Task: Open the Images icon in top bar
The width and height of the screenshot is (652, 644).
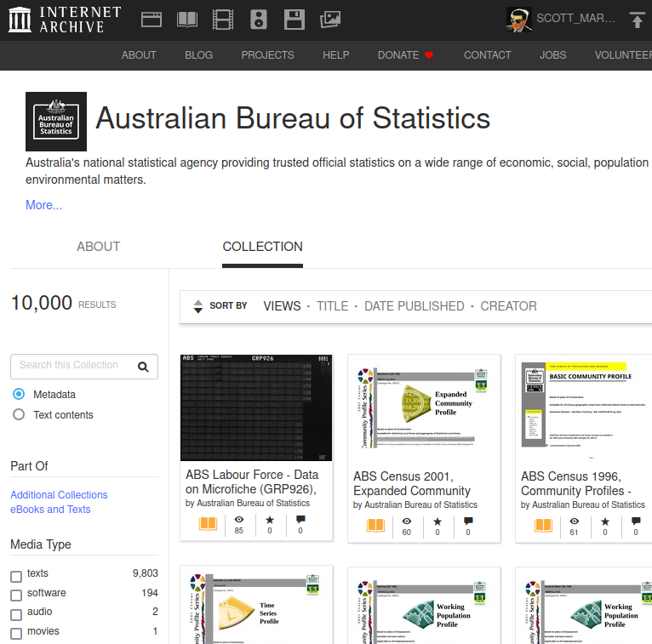Action: tap(330, 20)
